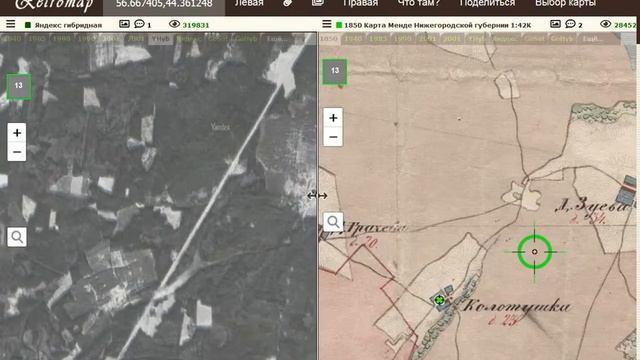Open comments bubble on left map
Viewport: 640px width, 360px height.
pos(140,24)
